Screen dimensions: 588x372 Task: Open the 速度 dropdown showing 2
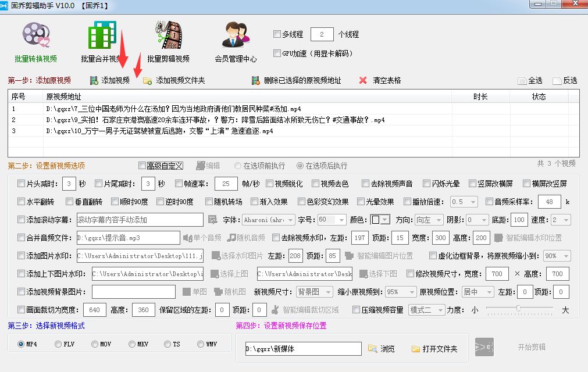(561, 220)
